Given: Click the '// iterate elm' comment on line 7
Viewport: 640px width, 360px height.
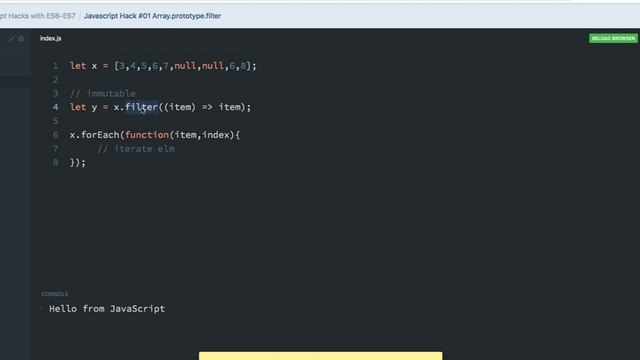Looking at the screenshot, I should (136, 149).
